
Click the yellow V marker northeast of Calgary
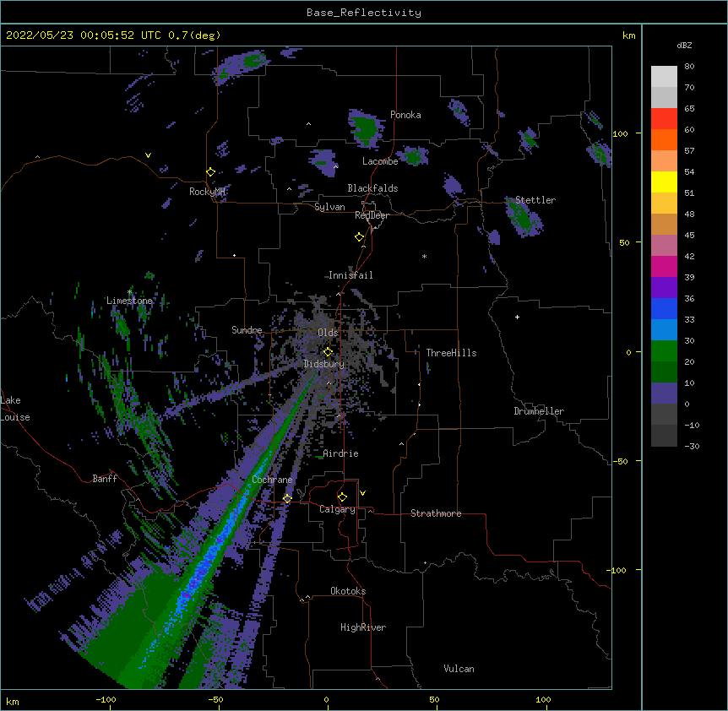[362, 493]
